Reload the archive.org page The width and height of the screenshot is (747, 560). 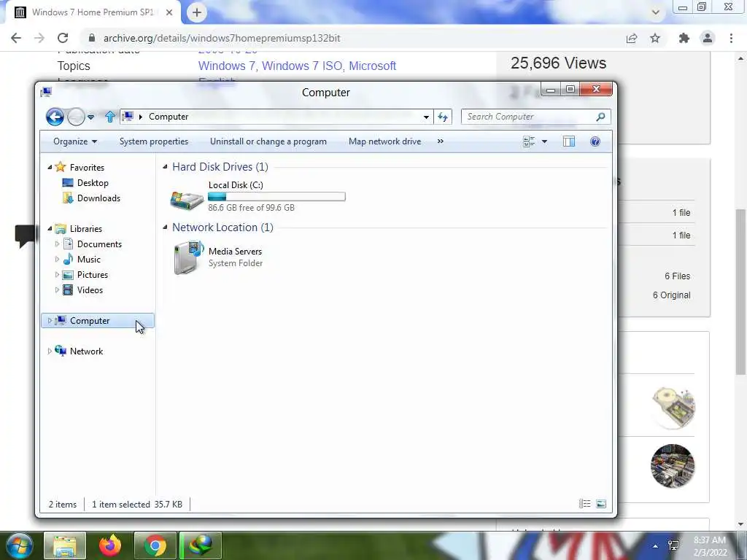pos(63,38)
